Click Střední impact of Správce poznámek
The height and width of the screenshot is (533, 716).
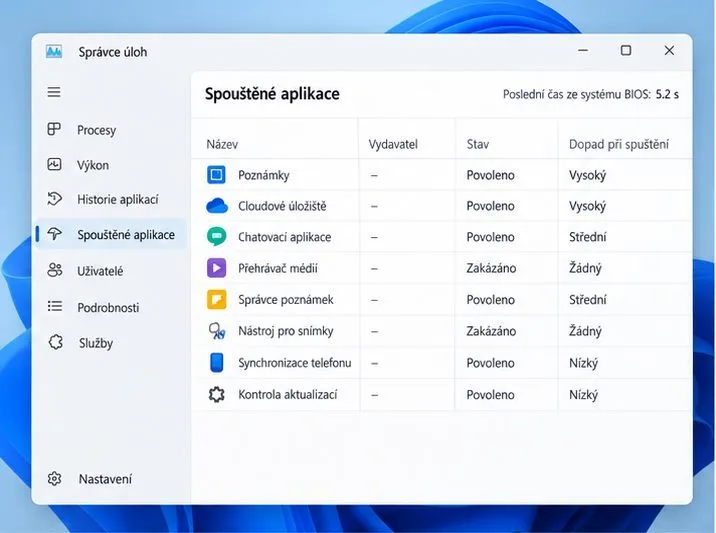point(587,300)
